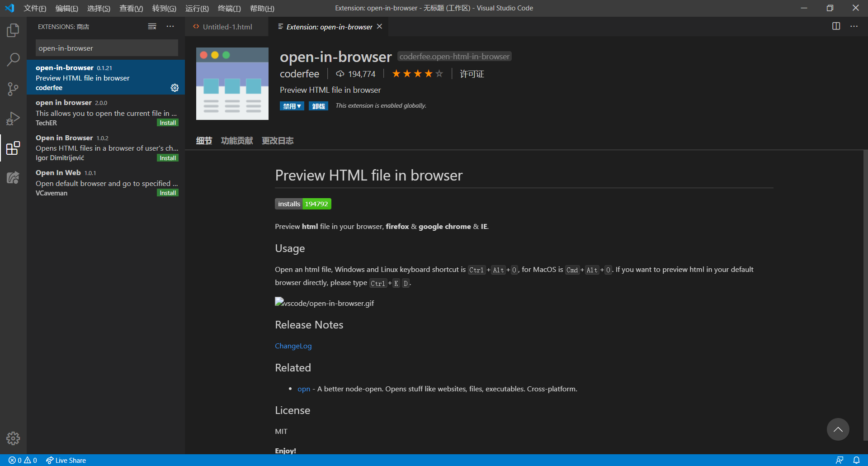Open the 查看(V) menu
868x466 pixels.
pos(131,8)
